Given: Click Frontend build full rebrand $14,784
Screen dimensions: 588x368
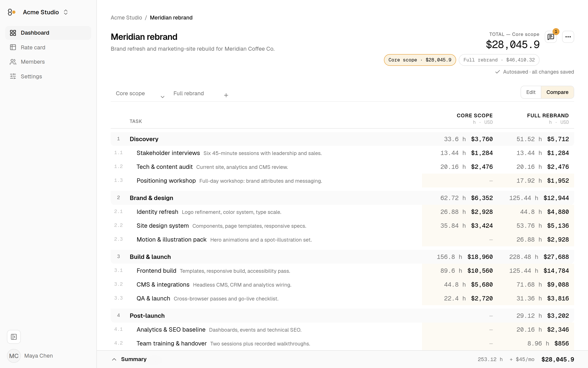Looking at the screenshot, I should [556, 271].
